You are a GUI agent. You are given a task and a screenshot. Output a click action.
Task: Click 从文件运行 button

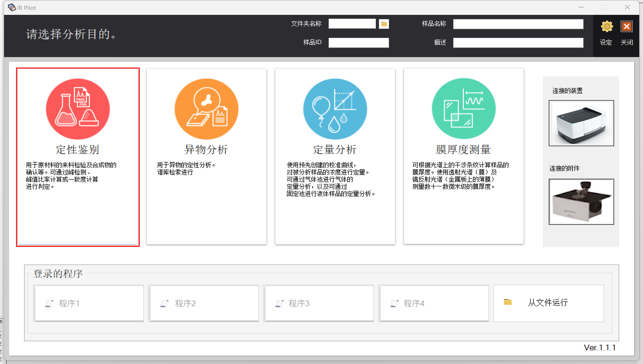[549, 303]
